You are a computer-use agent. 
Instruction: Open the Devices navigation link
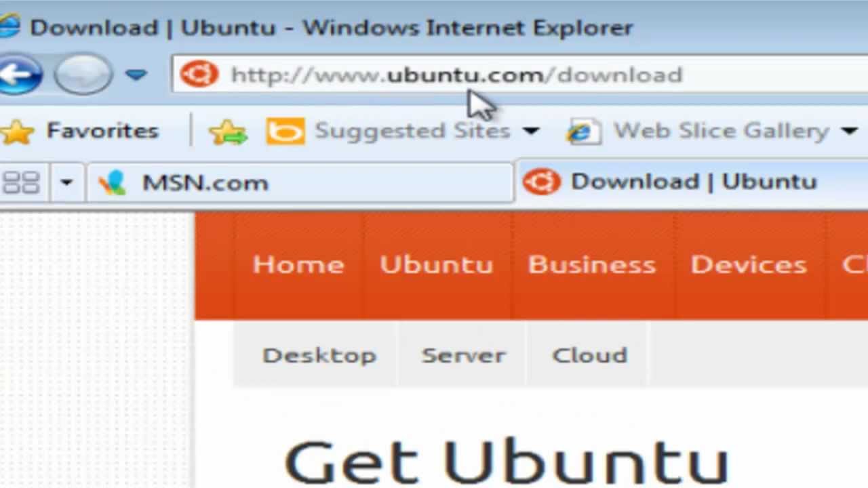click(x=749, y=264)
